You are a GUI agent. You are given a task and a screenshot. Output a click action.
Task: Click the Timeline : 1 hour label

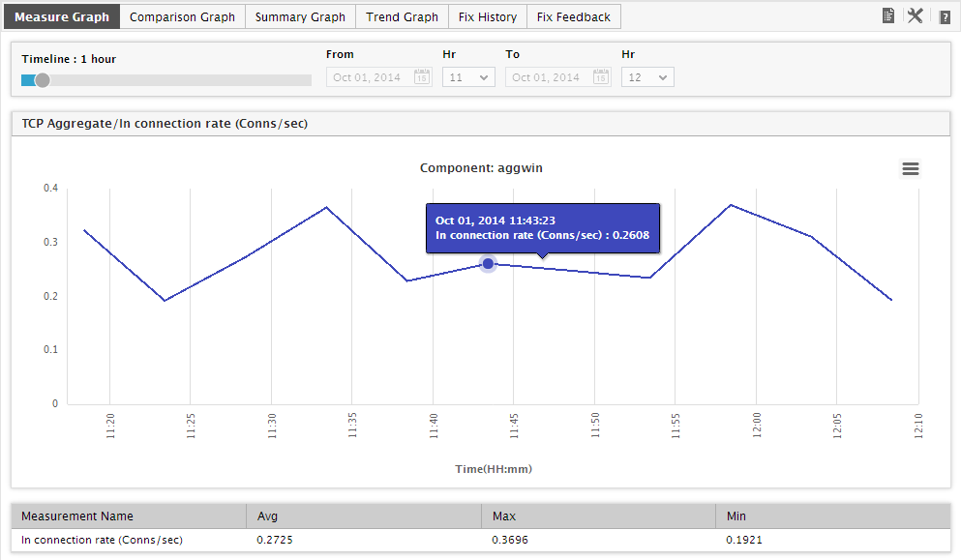[x=69, y=59]
